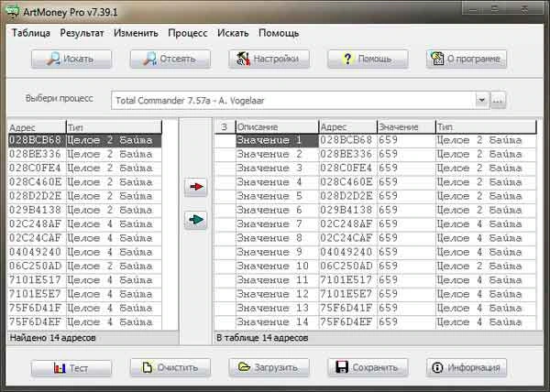Select address 75F6D41F in the found list

click(36, 309)
